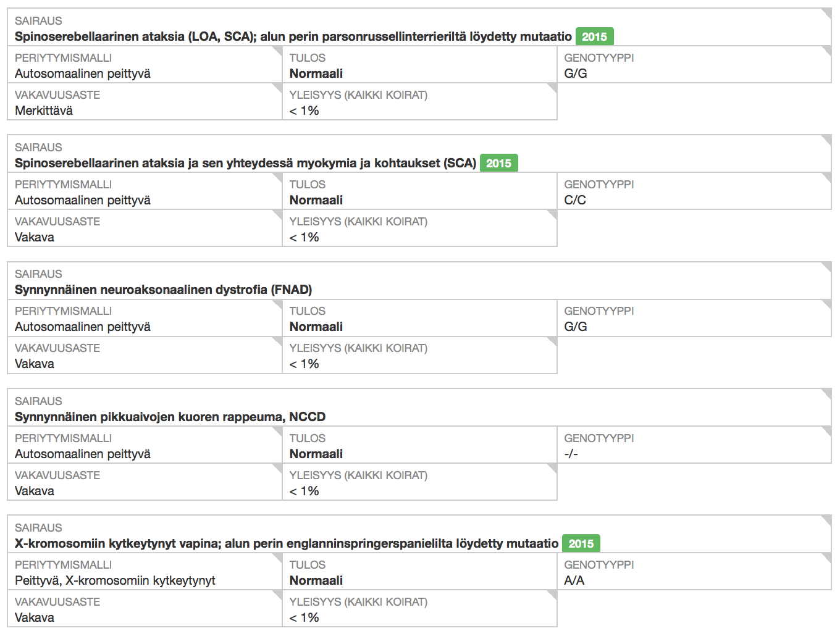The width and height of the screenshot is (840, 636).
Task: Open Synnynnäinen neuroaksonaalinen dystrofia (FNAD) title
Action: point(163,290)
